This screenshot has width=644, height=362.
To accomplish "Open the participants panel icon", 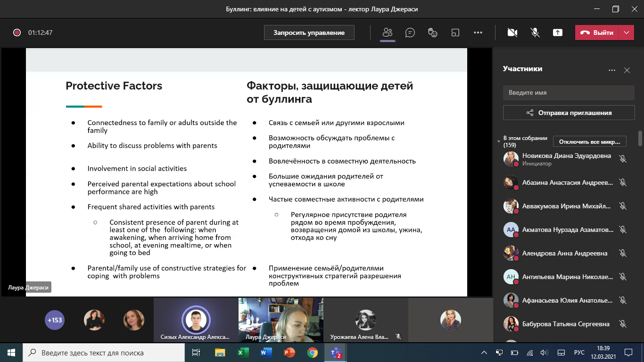I will 388,33.
